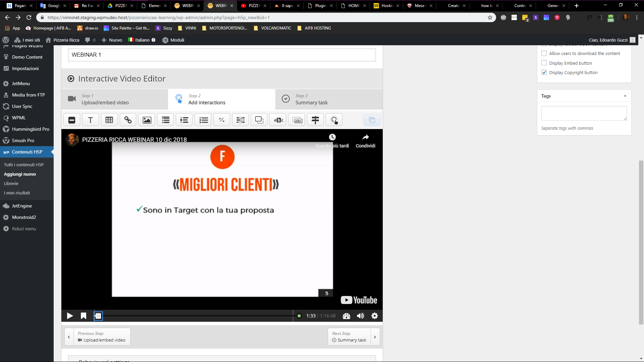This screenshot has width=644, height=362.
Task: Go to Previous Step Upload/embed video
Action: pos(97,337)
